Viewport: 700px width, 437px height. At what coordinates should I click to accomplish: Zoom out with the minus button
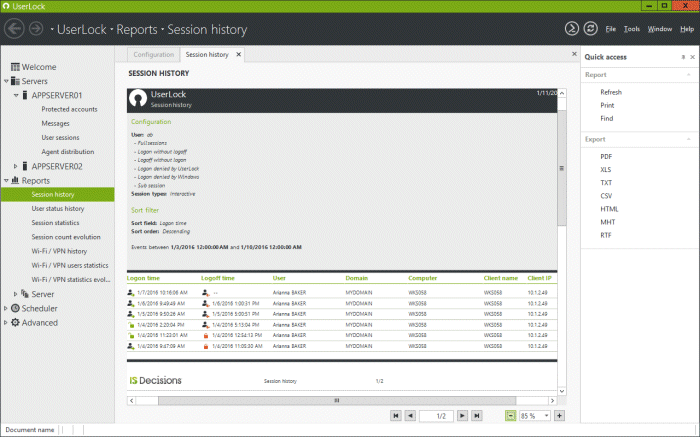(x=510, y=415)
